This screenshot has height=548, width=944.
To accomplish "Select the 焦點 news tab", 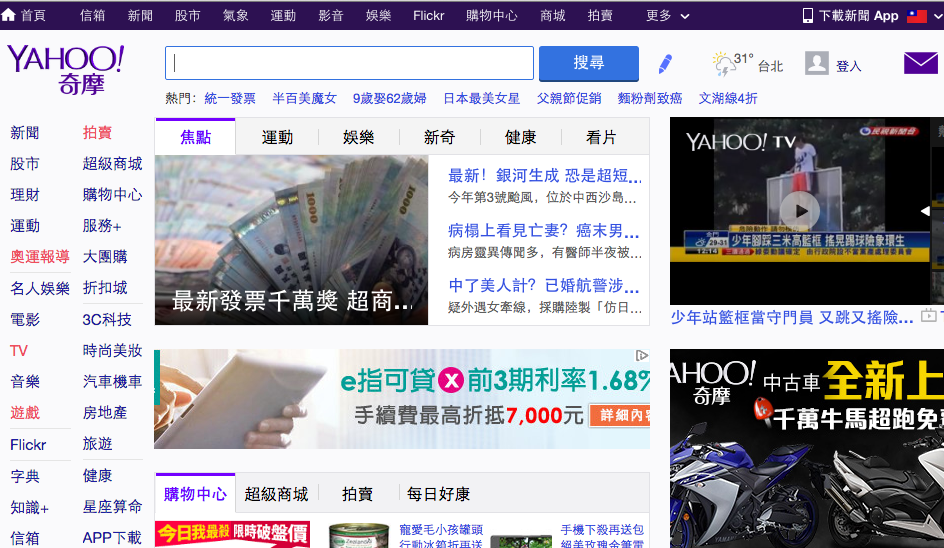I will coord(195,137).
